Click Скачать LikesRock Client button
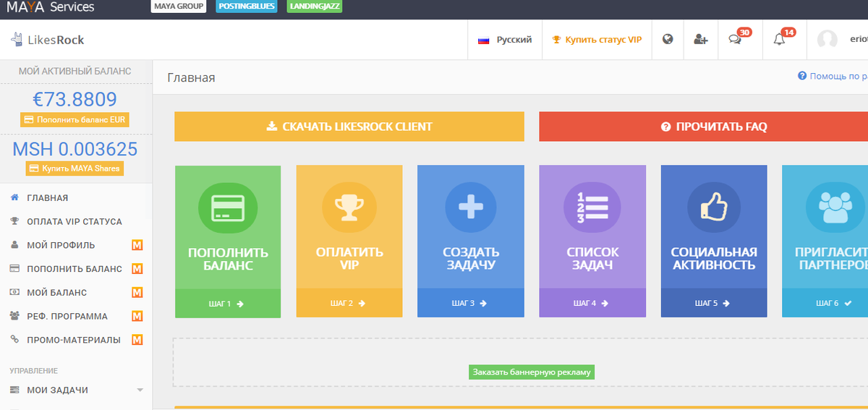The width and height of the screenshot is (868, 410). coord(349,127)
